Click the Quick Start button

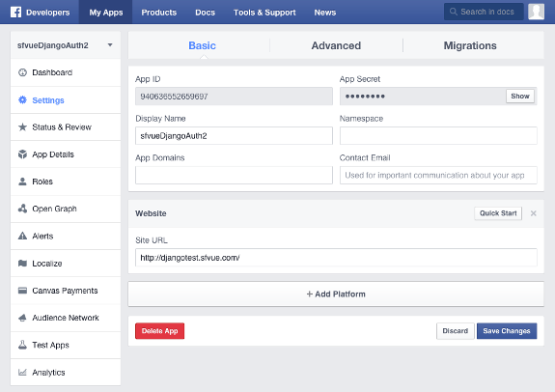[498, 213]
